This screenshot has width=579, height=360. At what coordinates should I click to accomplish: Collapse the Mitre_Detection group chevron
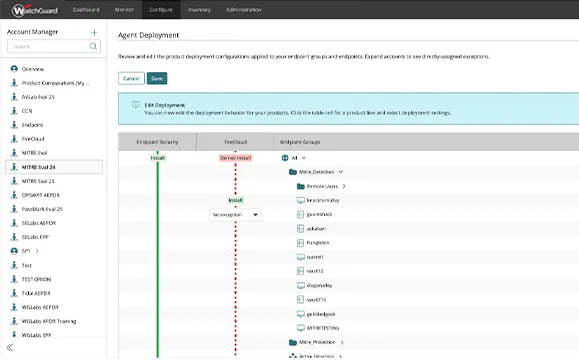[340, 172]
